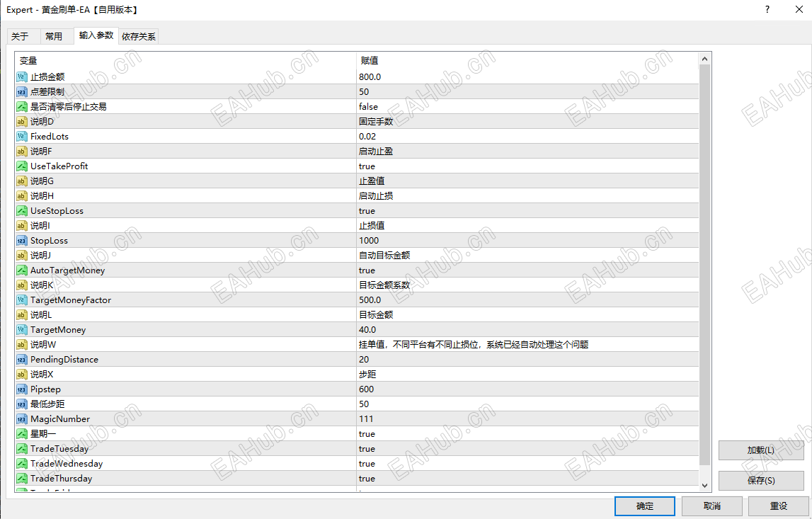Click the integer icon beside 点差限制

coord(22,91)
